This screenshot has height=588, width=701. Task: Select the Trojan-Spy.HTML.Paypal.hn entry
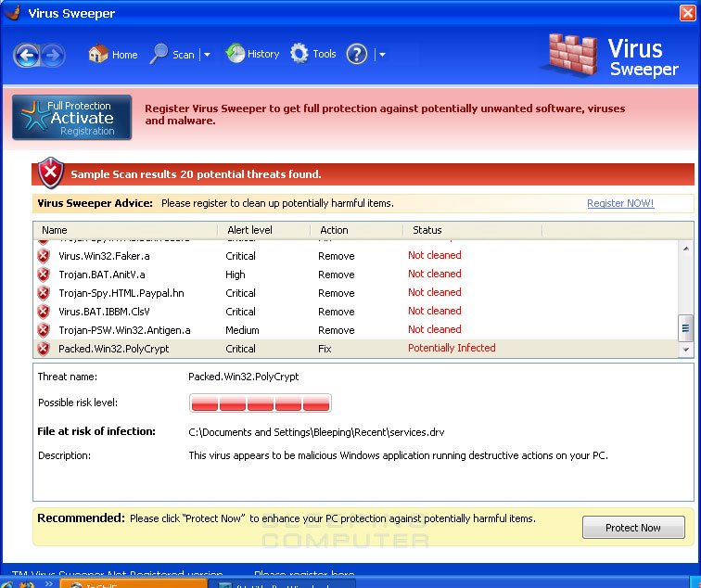tap(356, 293)
